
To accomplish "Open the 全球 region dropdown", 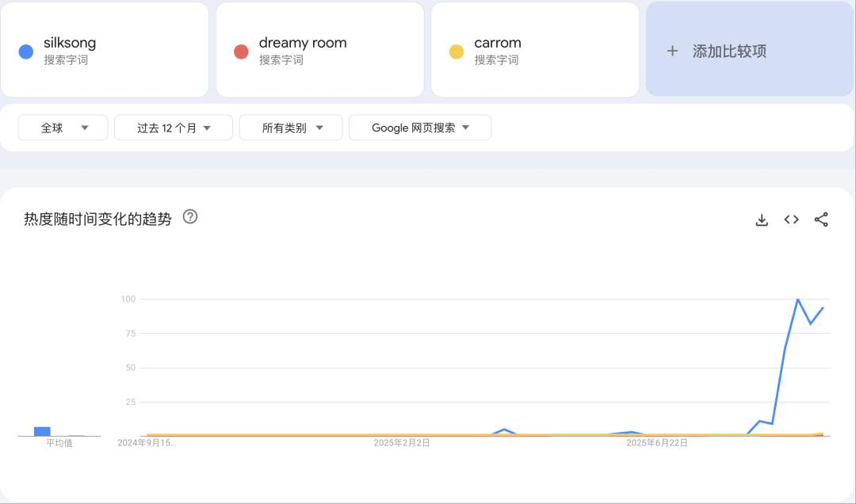I will pyautogui.click(x=63, y=127).
